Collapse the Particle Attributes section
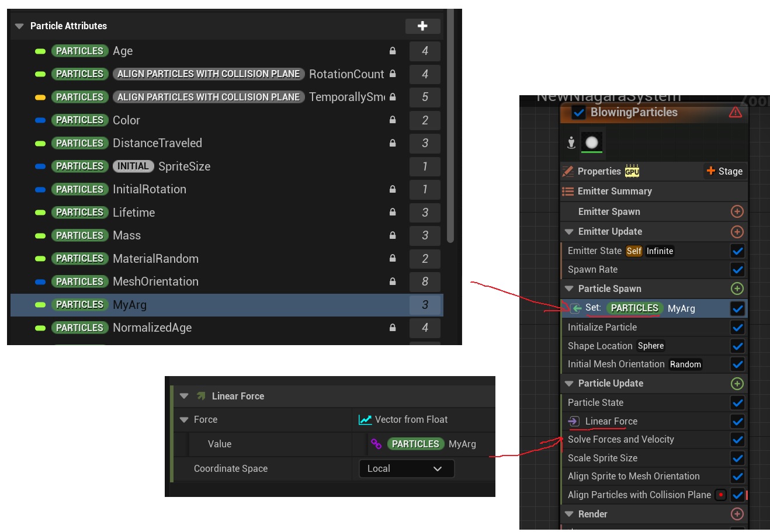 (x=19, y=26)
